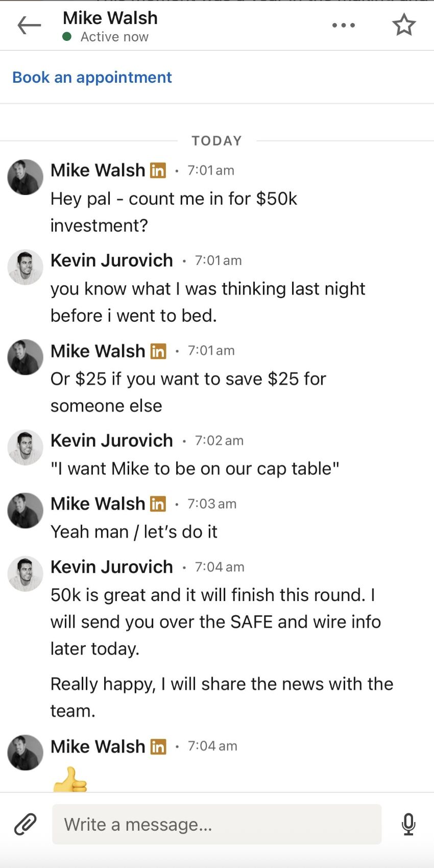Tap Kevin Jurovich's avatar on first 7:01 am message
Screen dimensions: 434x868
(x=25, y=267)
